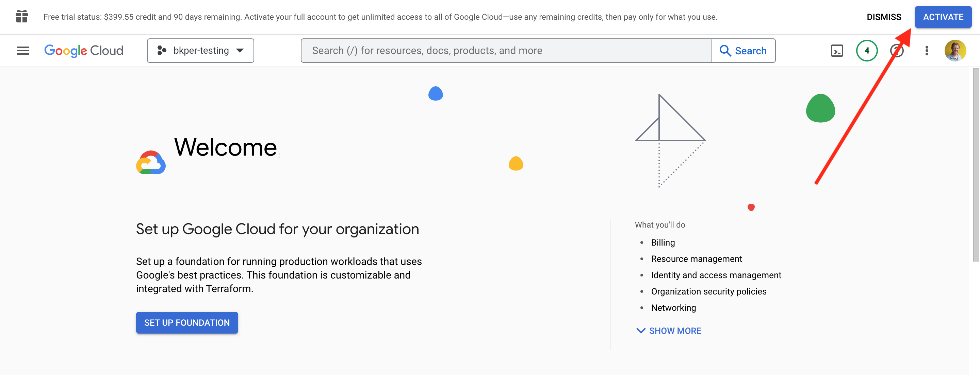Viewport: 980px width, 375px height.
Task: Open notifications showing 4 pending items
Action: tap(866, 51)
